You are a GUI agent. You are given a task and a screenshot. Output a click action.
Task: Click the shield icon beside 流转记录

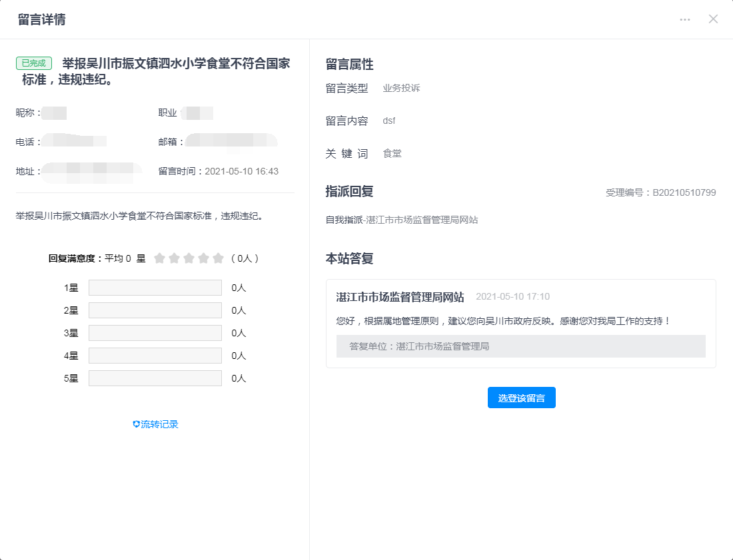tap(137, 424)
